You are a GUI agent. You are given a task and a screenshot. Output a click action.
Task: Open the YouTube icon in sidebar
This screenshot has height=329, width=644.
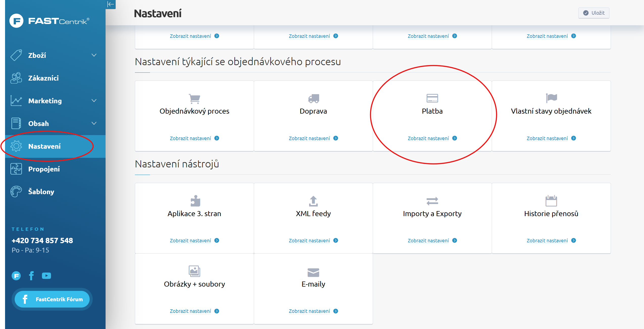click(x=46, y=276)
